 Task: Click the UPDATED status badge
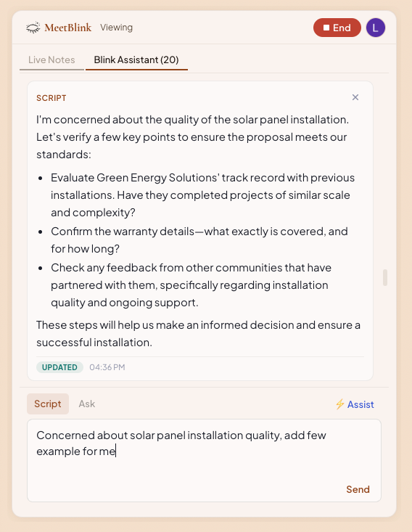point(59,367)
